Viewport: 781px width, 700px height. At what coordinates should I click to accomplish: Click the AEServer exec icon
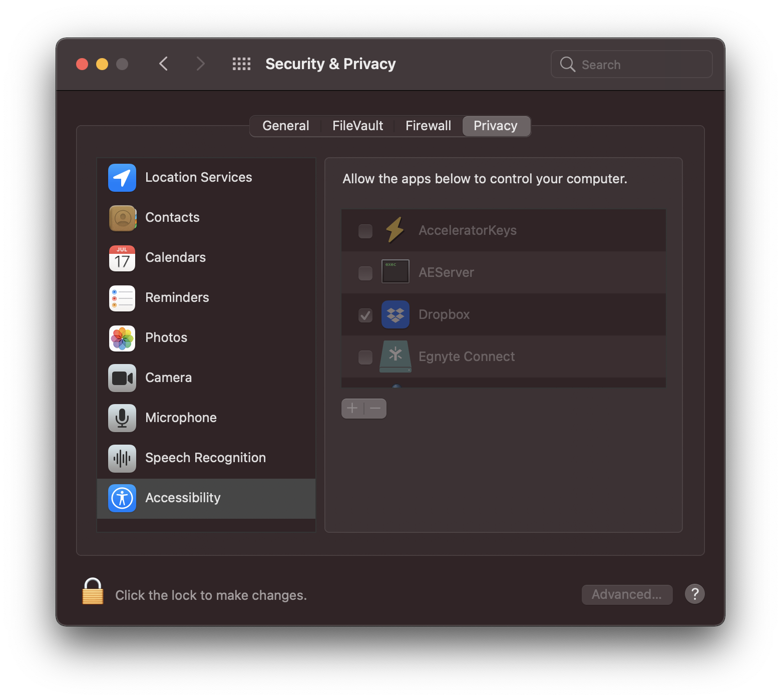pos(396,271)
